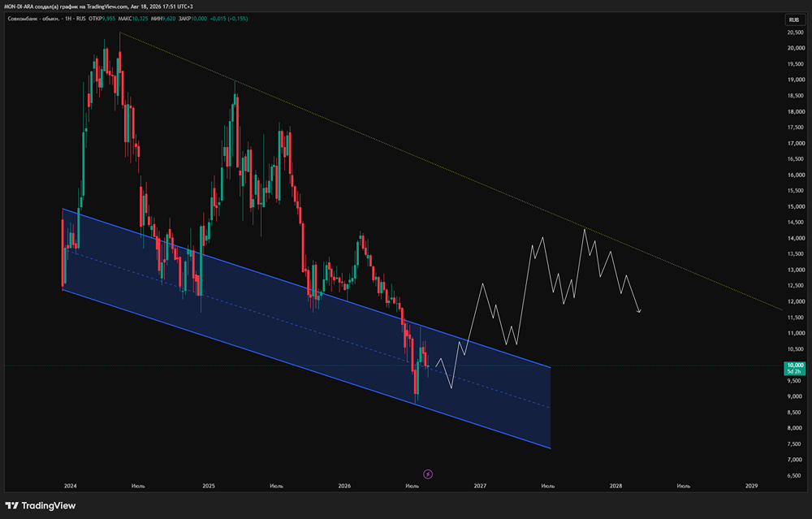
Task: Click the 2027 time axis label
Action: pyautogui.click(x=480, y=486)
